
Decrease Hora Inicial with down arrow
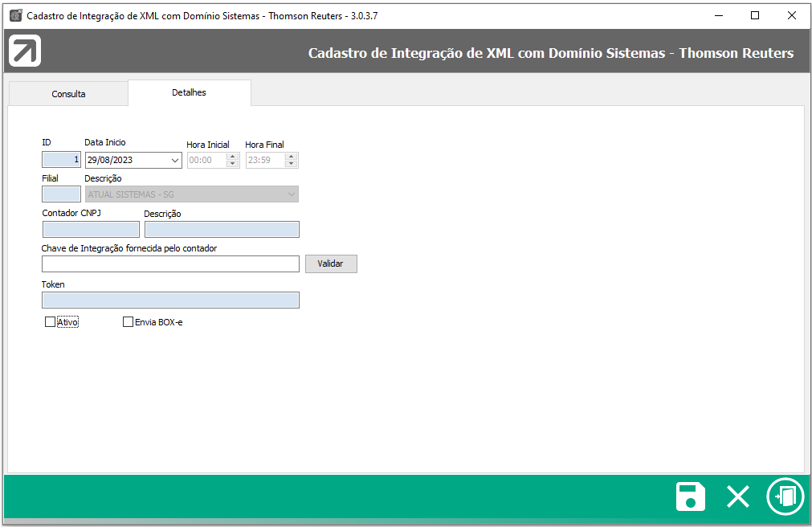pyautogui.click(x=233, y=164)
